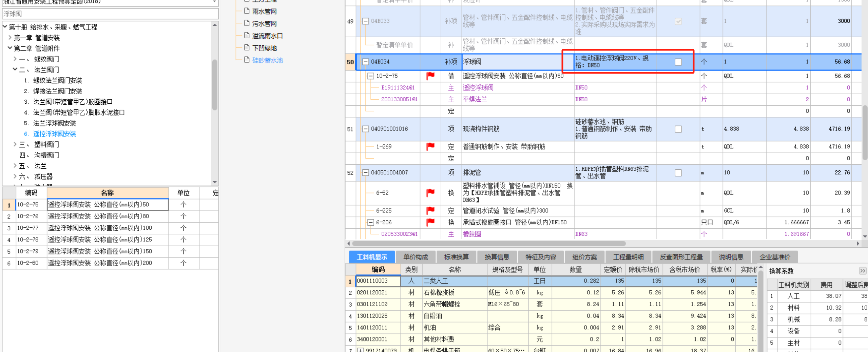Toggle the greyed checkbox on row 04B033
Image resolution: width=868 pixels, height=352 pixels.
(678, 21)
